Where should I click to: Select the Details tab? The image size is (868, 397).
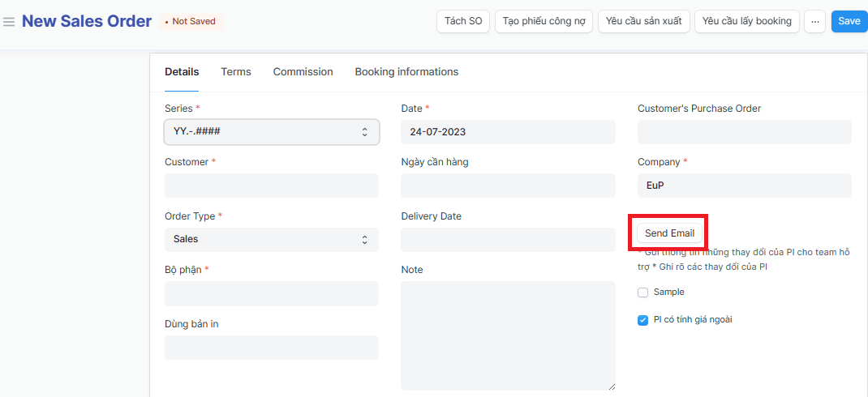(x=182, y=72)
